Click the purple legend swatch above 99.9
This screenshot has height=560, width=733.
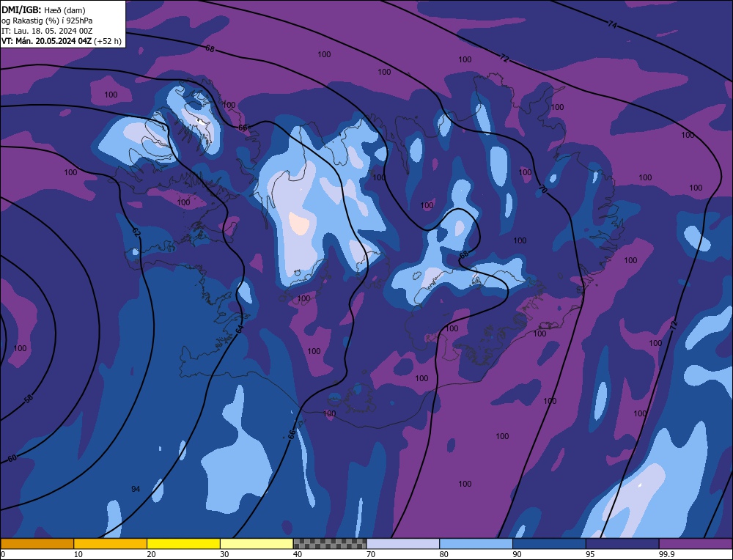[696, 543]
